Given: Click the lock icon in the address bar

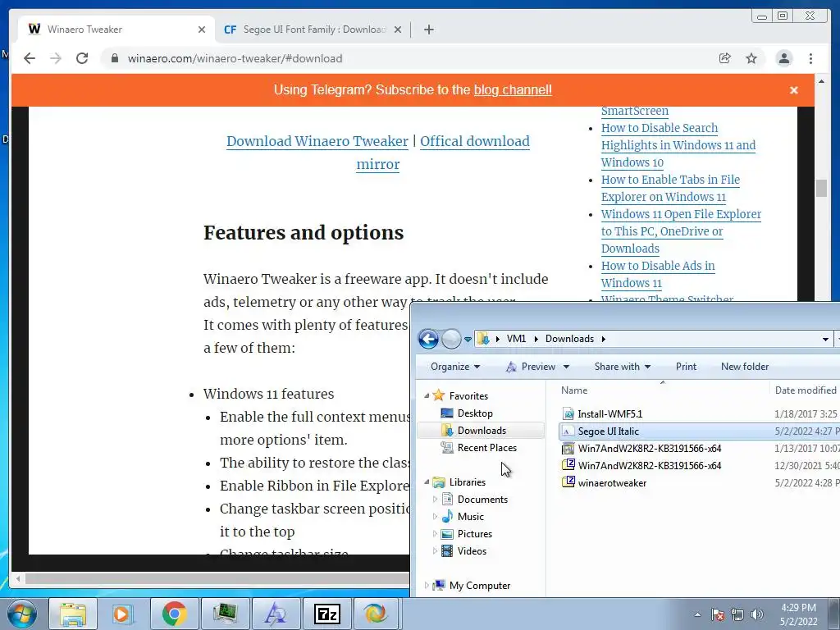Looking at the screenshot, I should click(114, 58).
